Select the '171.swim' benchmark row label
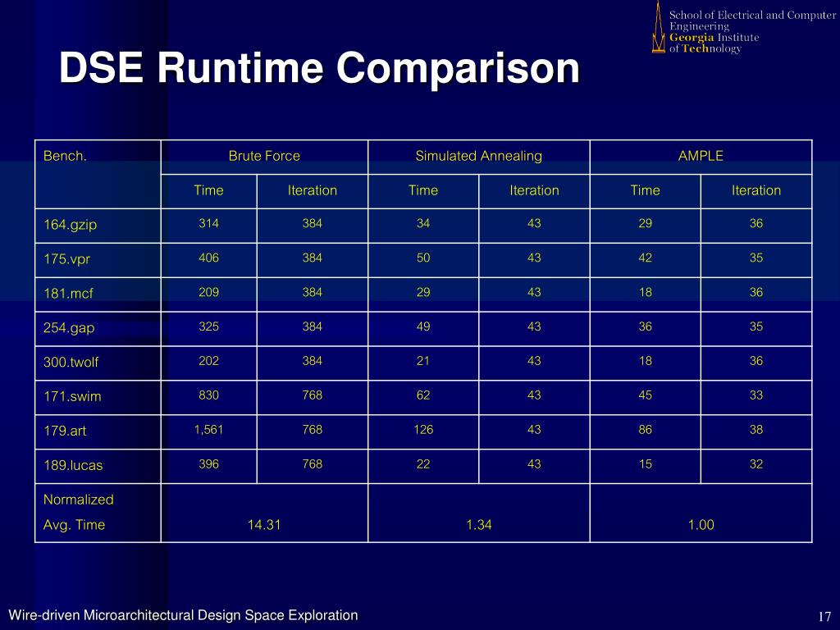Image resolution: width=840 pixels, height=630 pixels. click(72, 396)
